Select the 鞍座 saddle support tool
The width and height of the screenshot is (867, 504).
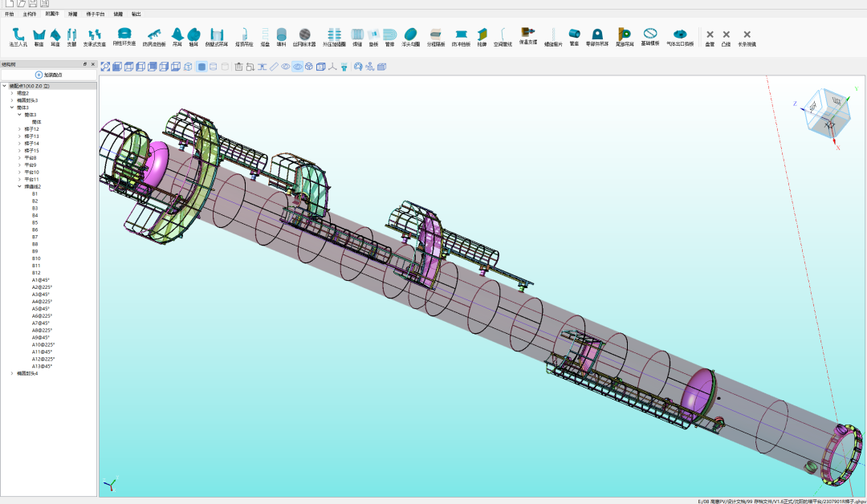coord(39,38)
